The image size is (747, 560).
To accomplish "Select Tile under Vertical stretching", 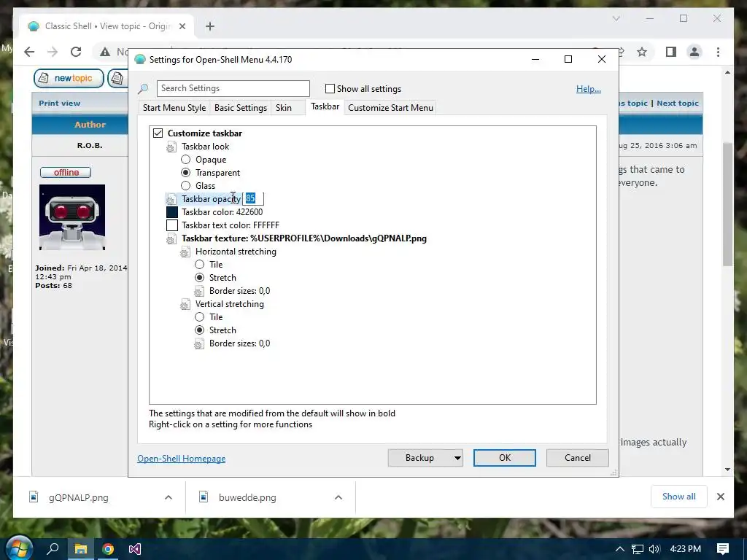I will click(x=199, y=316).
